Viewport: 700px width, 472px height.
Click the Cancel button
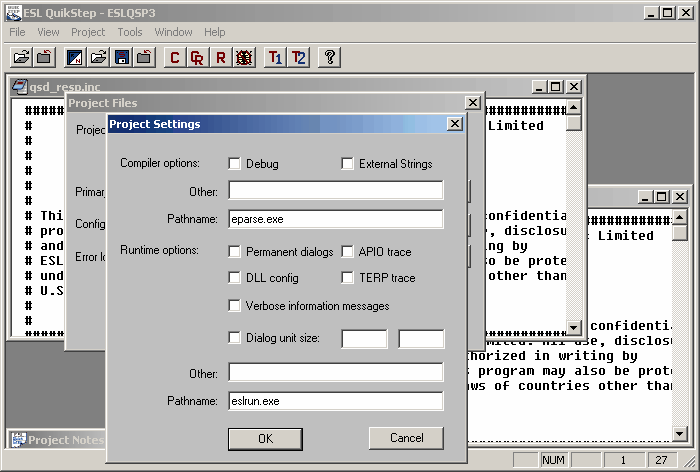pos(406,438)
